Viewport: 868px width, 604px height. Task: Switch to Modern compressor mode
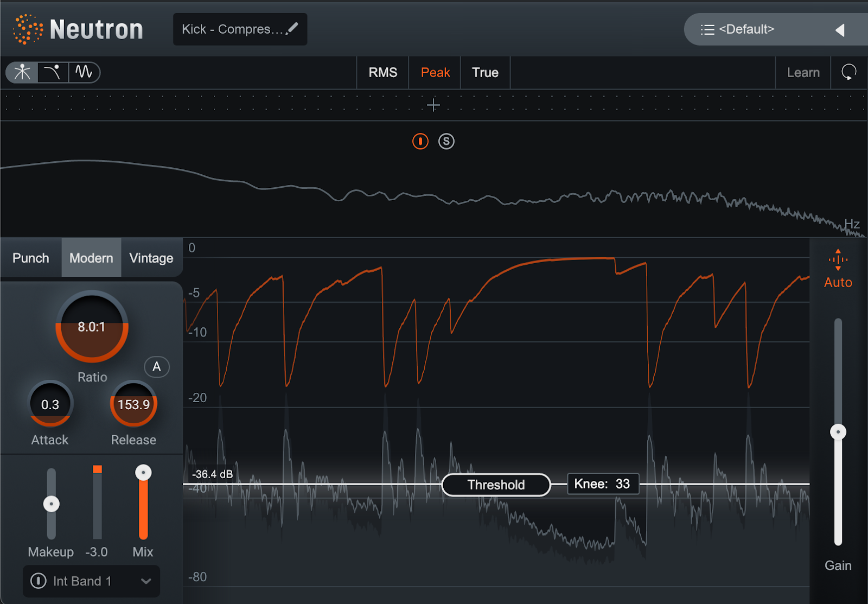click(x=91, y=258)
